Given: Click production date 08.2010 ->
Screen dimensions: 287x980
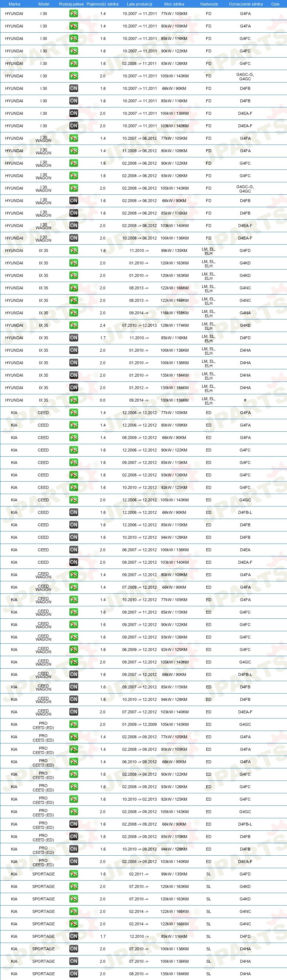Looking at the screenshot, I should [139, 974].
